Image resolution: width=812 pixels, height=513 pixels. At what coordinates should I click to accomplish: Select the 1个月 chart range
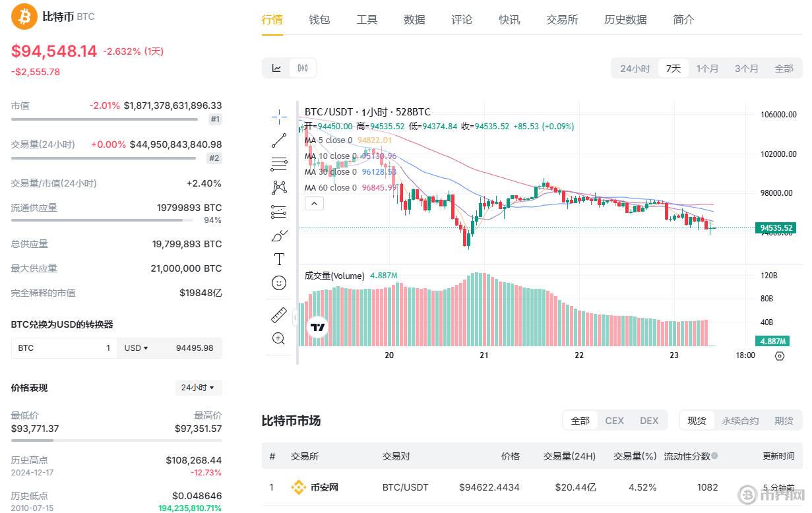(x=708, y=69)
